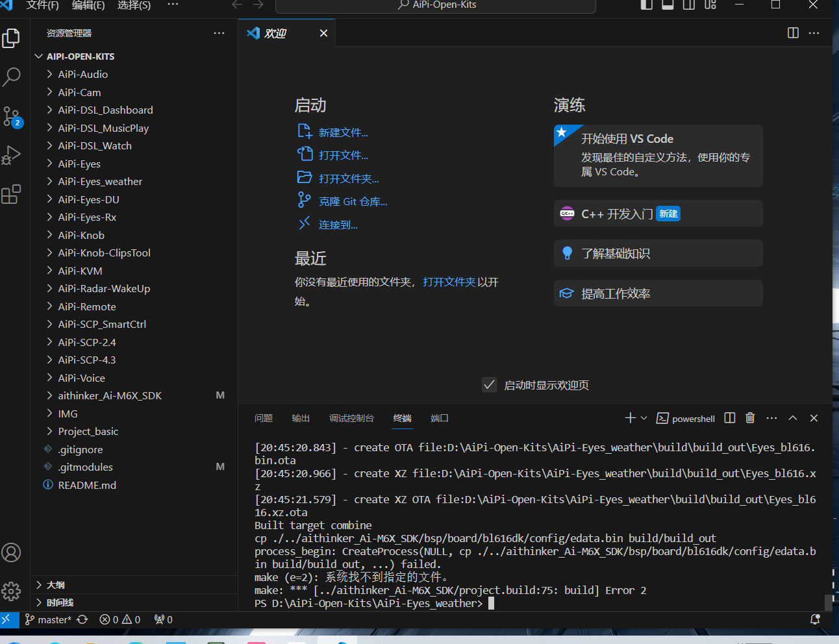The width and height of the screenshot is (839, 644).
Task: Toggle primary side bar layout icon
Action: click(646, 5)
